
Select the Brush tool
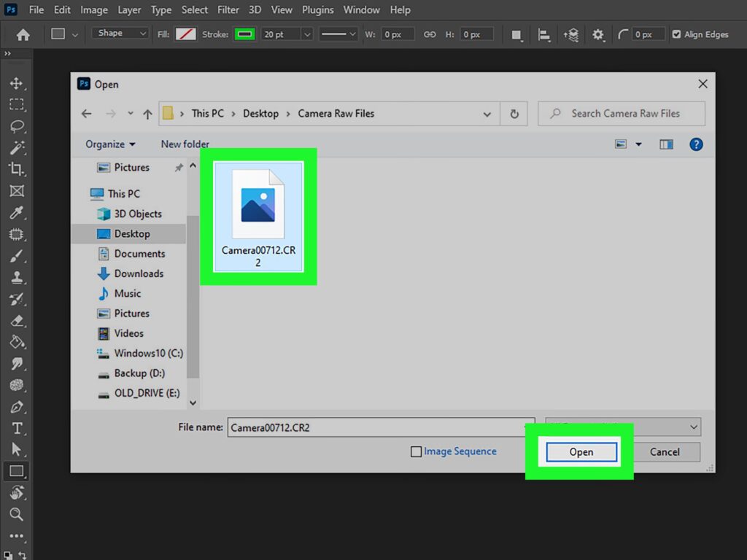coord(16,256)
